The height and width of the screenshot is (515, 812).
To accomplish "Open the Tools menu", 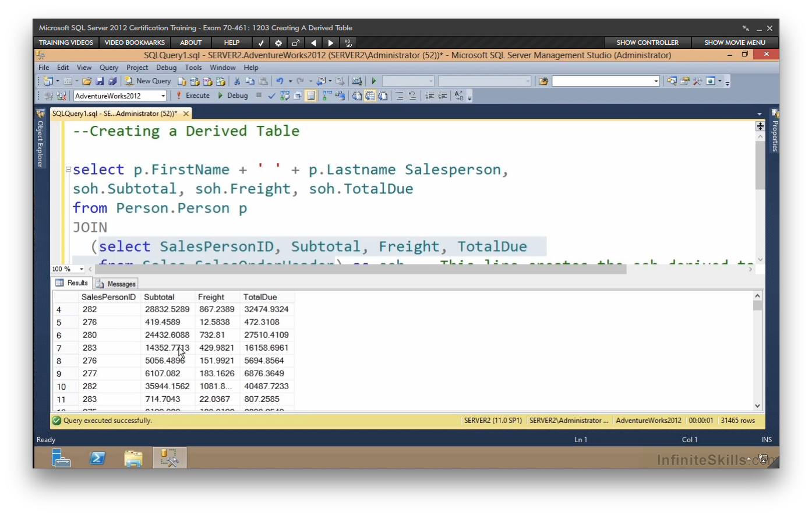I will (193, 68).
